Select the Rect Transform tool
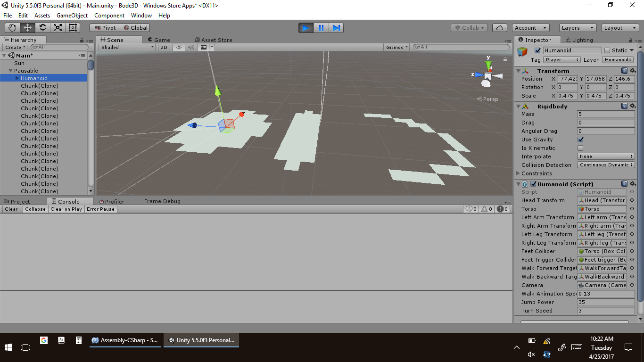 [73, 28]
